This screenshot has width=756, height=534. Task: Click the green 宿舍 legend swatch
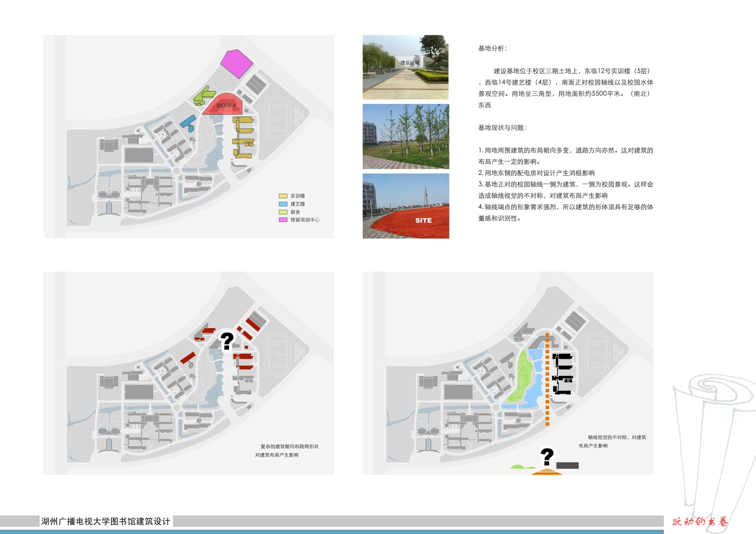(x=283, y=212)
